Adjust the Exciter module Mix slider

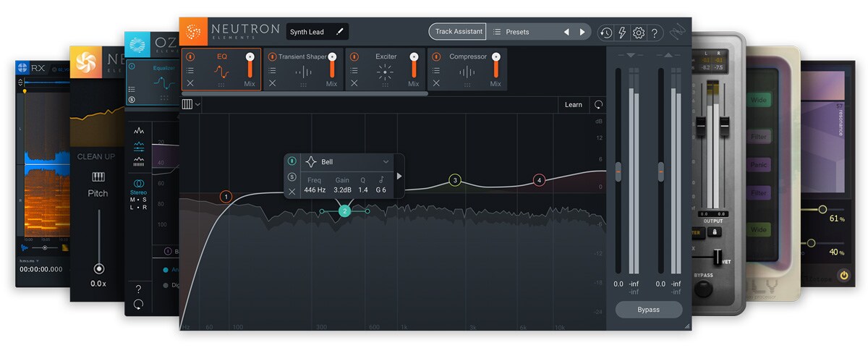pos(414,64)
